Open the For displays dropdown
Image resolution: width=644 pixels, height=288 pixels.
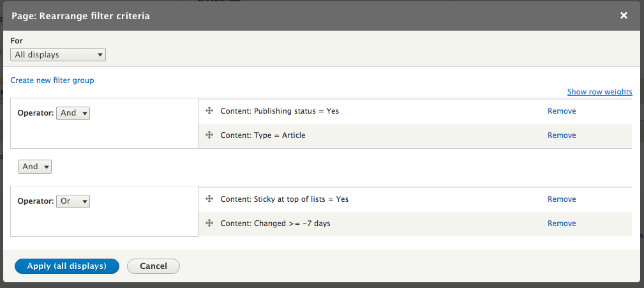tap(58, 55)
